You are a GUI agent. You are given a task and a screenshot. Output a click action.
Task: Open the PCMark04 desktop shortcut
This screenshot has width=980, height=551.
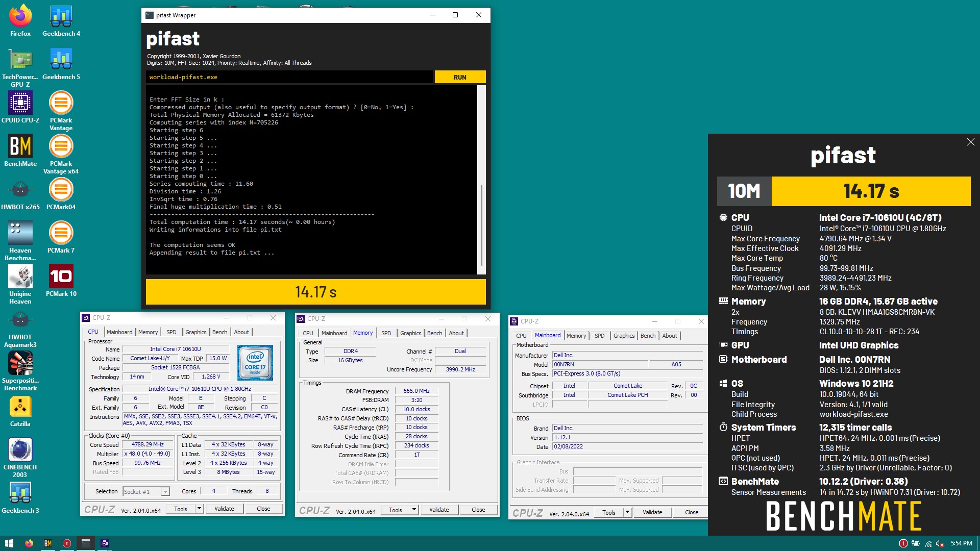[x=61, y=194]
